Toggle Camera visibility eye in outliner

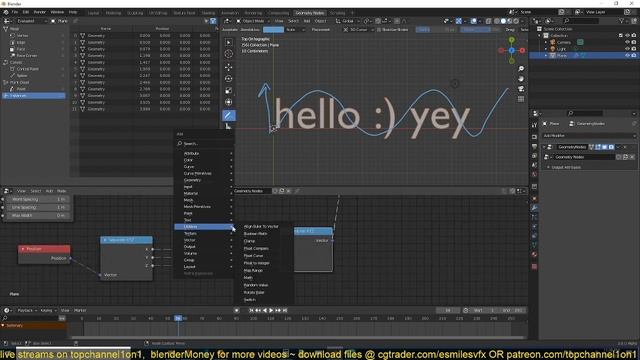[x=627, y=42]
